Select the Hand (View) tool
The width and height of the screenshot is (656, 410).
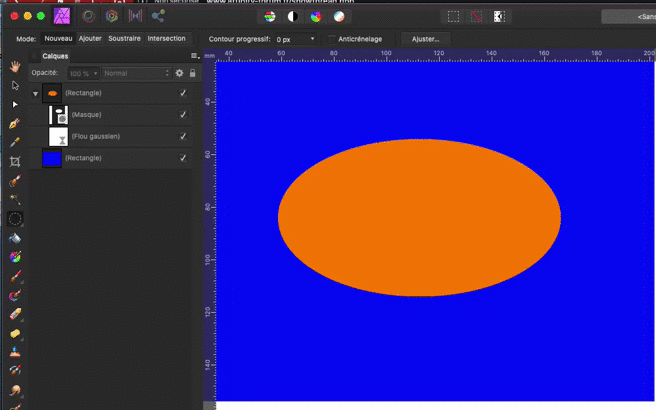point(15,66)
